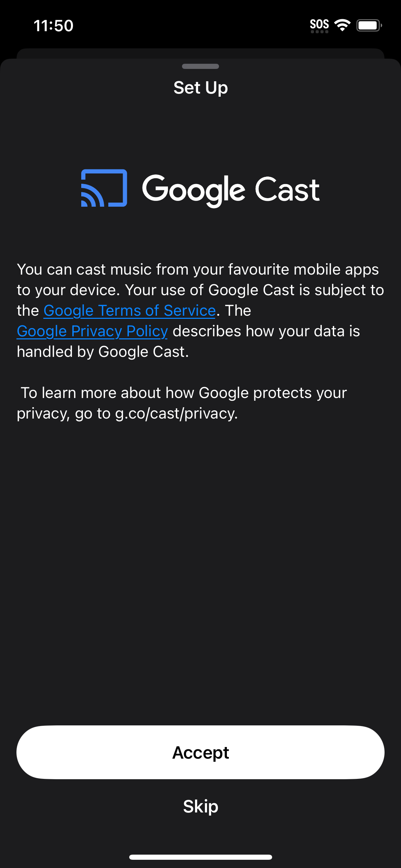401x868 pixels.
Task: Tap the sheet grabber handle
Action: [200, 66]
